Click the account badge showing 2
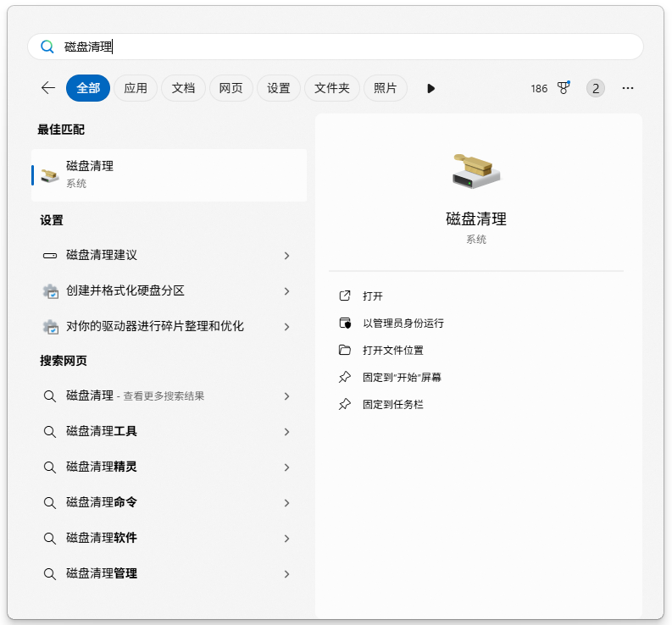The height and width of the screenshot is (625, 672). tap(595, 88)
